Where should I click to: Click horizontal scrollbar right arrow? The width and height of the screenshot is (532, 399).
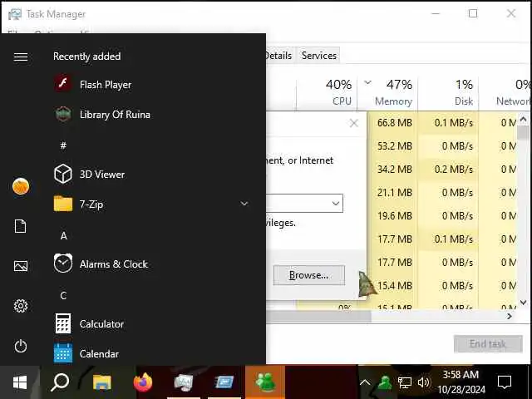pos(510,316)
